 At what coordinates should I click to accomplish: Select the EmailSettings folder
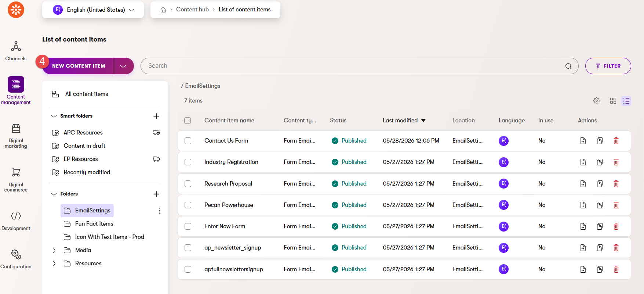87,211
